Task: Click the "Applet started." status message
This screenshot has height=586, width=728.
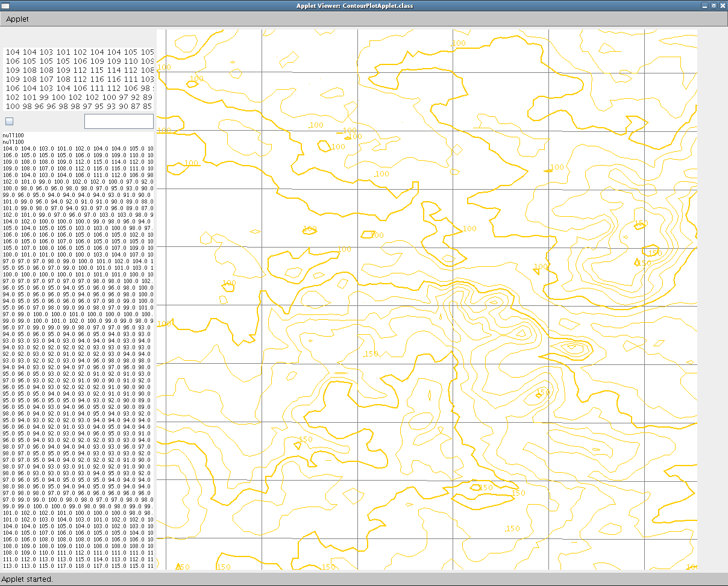Action: click(x=27, y=579)
